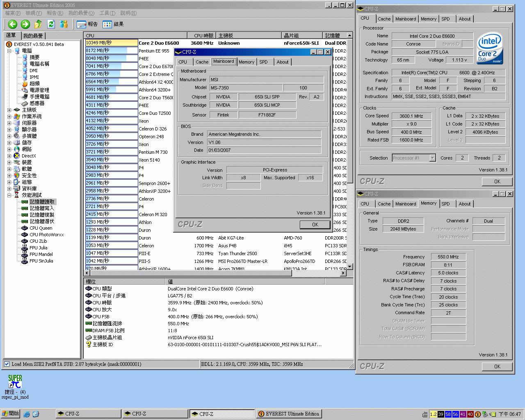Screen dimensions: 525x420
Task: Click the 結果 results toolbar button
Action: (x=113, y=24)
